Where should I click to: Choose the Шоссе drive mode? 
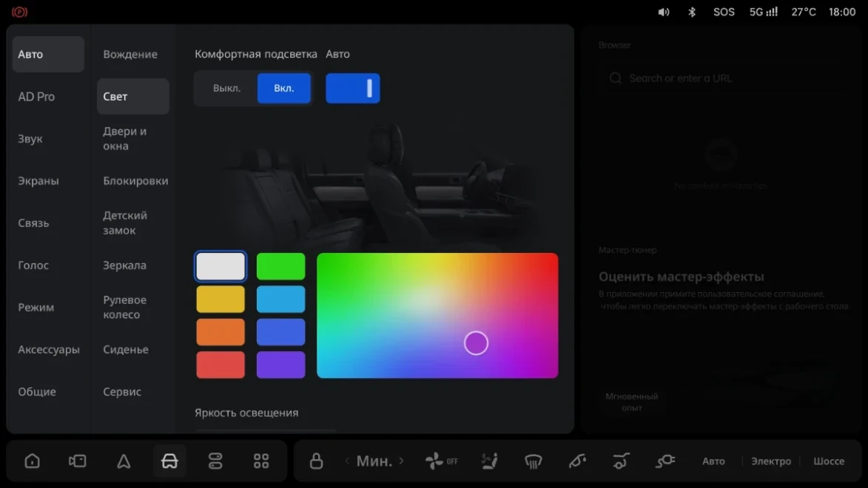pos(829,461)
